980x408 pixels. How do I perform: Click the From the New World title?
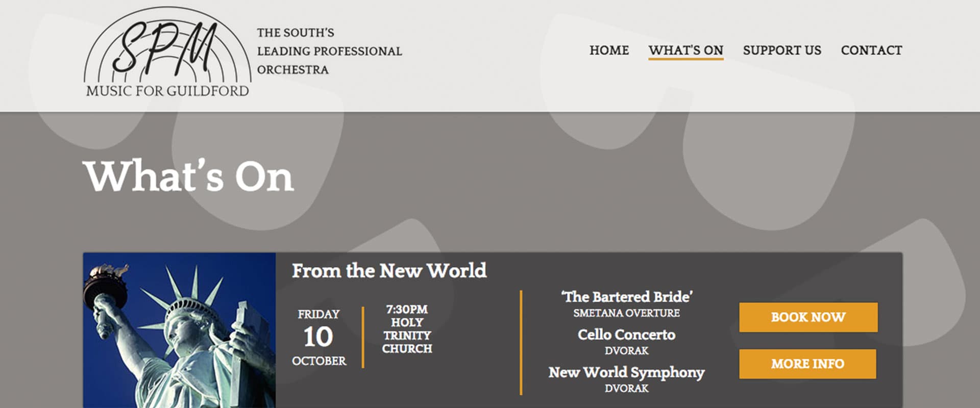[389, 271]
